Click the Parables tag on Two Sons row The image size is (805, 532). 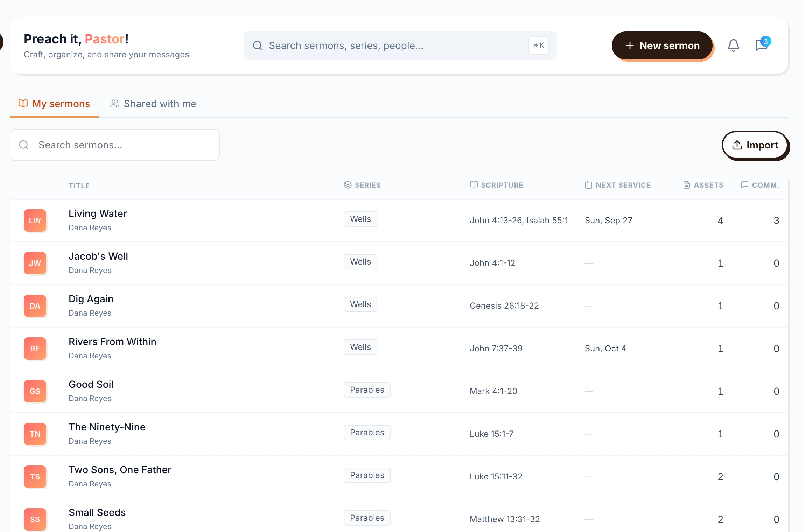[x=367, y=475]
